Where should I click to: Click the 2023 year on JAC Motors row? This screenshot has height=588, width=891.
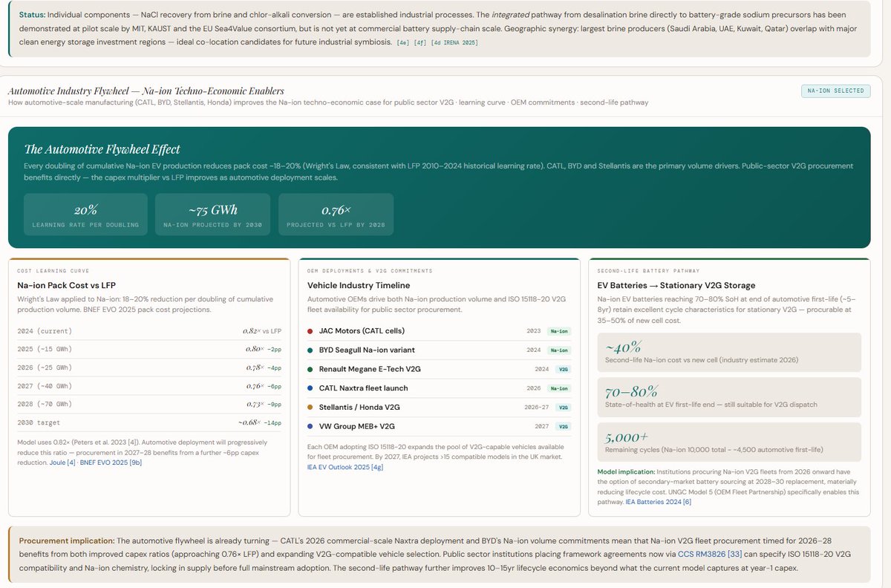click(x=533, y=331)
